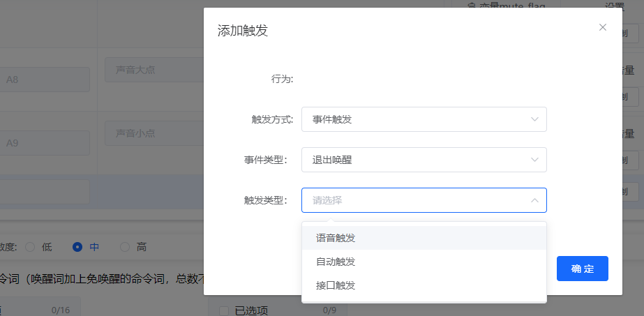Click the 声音小点 input field

point(154,133)
